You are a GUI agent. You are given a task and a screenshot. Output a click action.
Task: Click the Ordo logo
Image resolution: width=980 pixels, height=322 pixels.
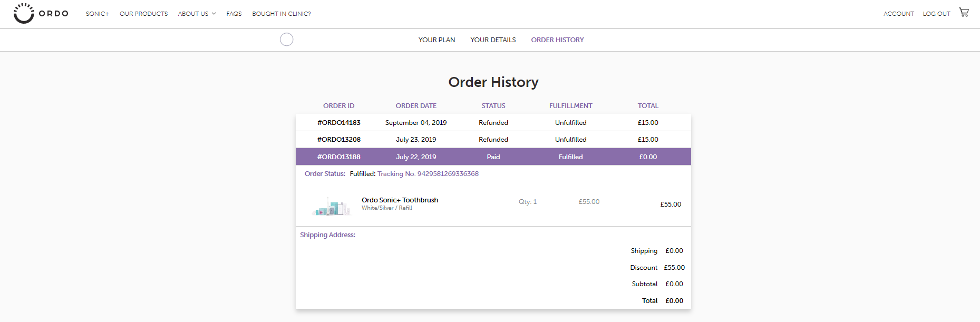pyautogui.click(x=41, y=13)
